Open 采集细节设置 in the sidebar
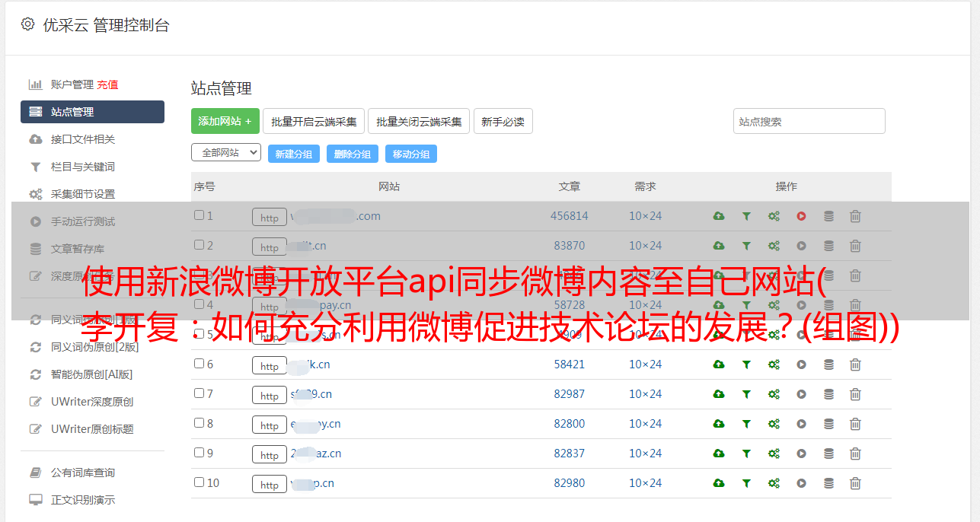Image resolution: width=980 pixels, height=522 pixels. tap(82, 194)
